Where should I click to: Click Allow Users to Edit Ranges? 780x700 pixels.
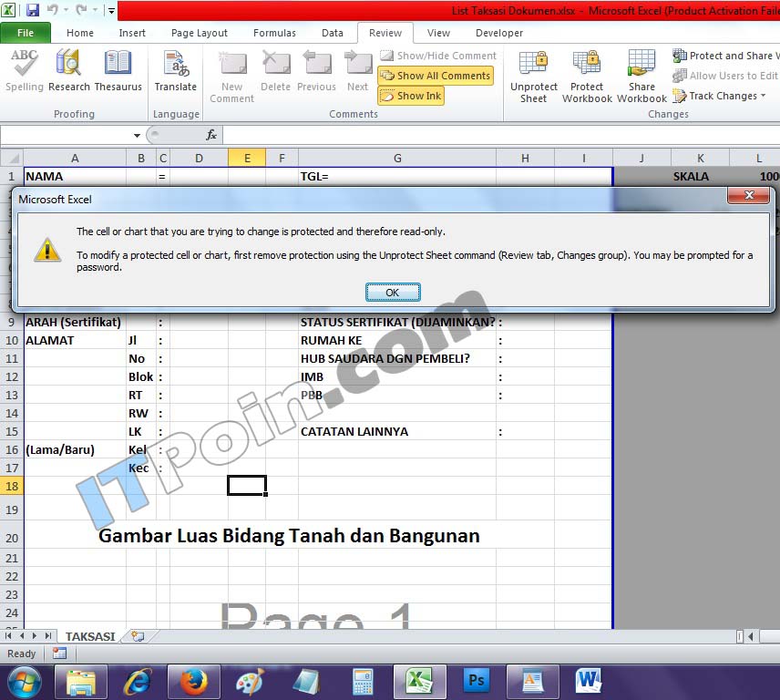coord(725,76)
